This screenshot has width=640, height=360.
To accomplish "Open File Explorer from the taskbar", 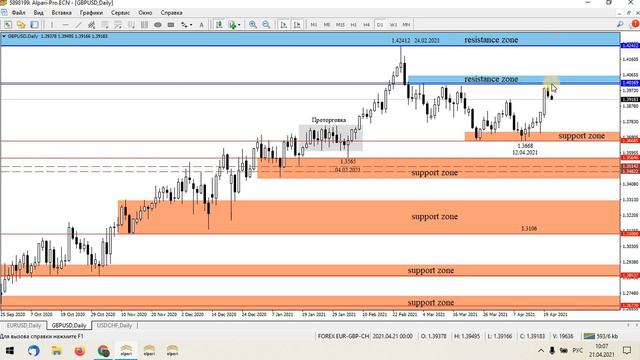I will [x=56, y=351].
